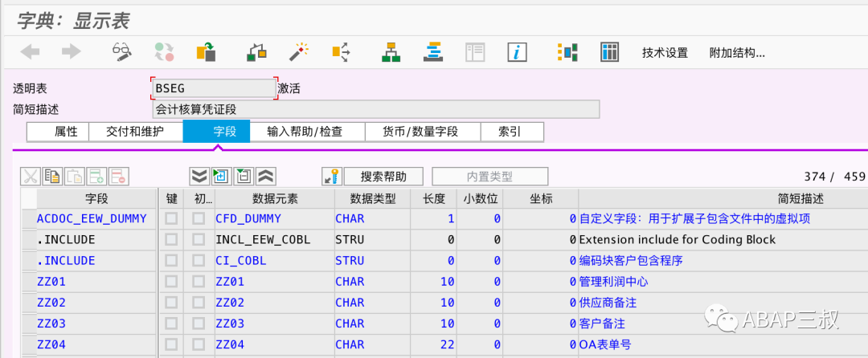Select row marker for ACDOC_EEW_DUMMY

point(29,219)
